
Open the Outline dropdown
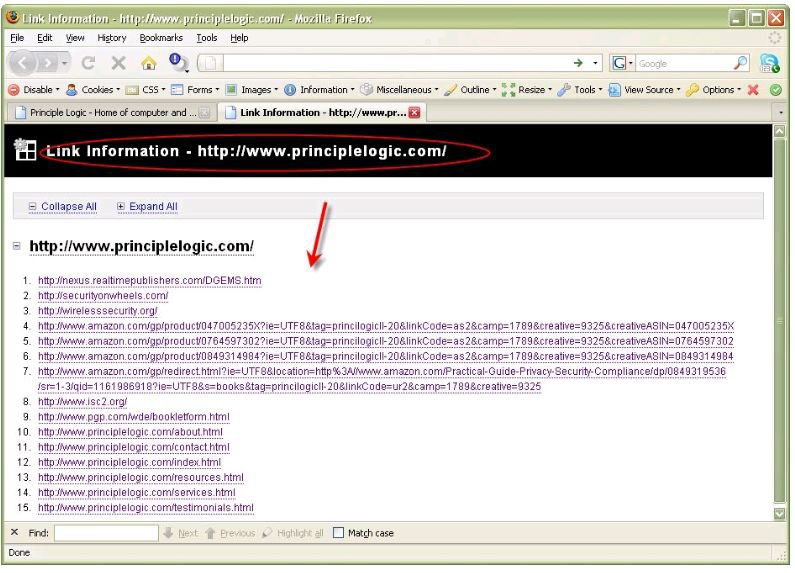point(471,90)
